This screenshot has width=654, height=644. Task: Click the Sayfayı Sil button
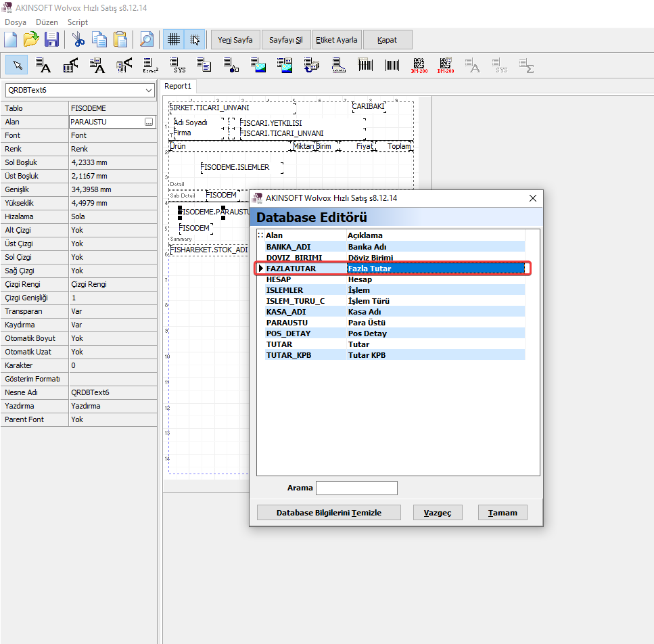[285, 40]
